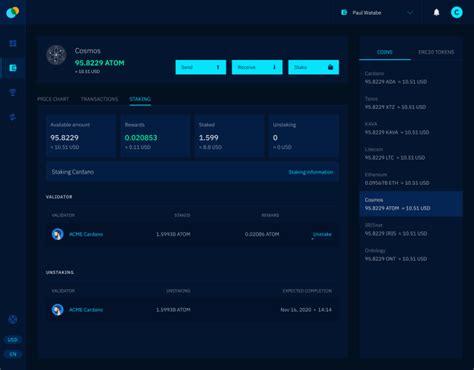Click the app logo in top-left corner
The width and height of the screenshot is (474, 370).
(x=13, y=12)
